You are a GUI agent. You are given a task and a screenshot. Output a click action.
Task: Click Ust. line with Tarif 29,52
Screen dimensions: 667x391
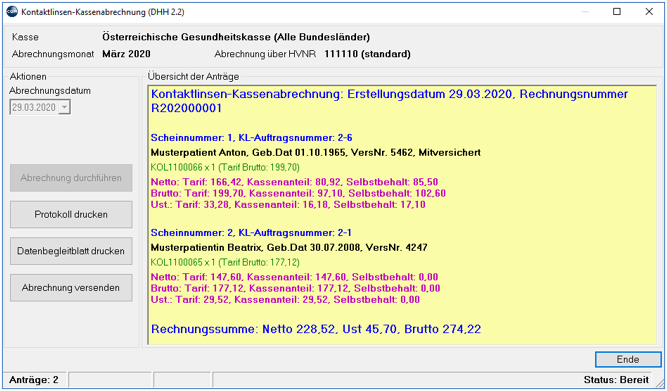pyautogui.click(x=285, y=300)
